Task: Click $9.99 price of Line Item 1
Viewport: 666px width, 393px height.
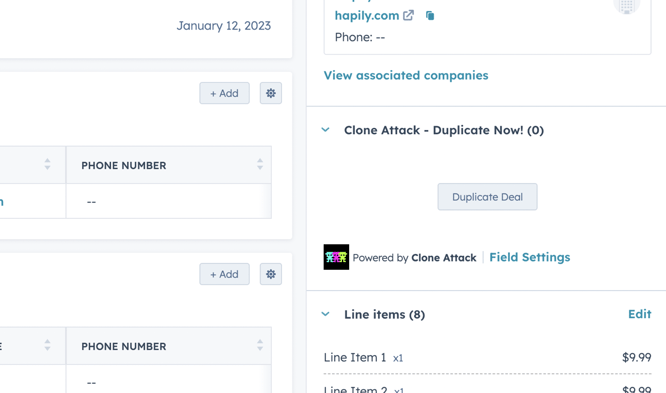Action: [x=636, y=357]
